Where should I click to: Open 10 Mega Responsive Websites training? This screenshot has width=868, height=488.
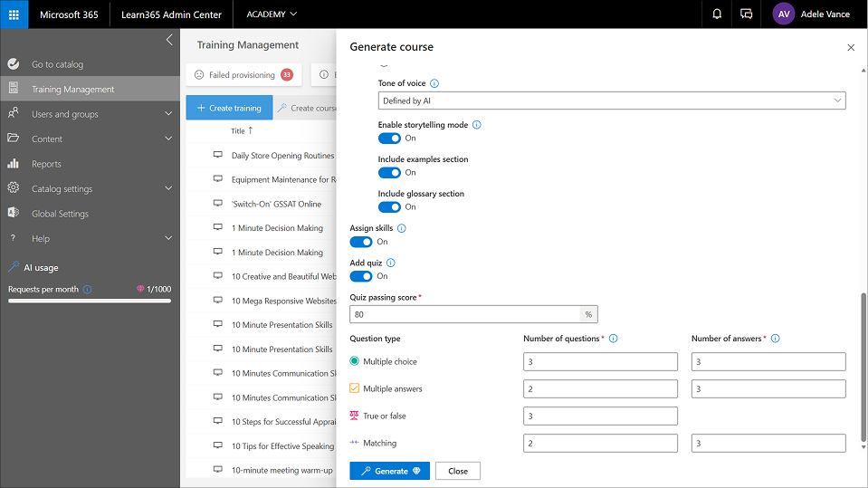click(x=284, y=301)
